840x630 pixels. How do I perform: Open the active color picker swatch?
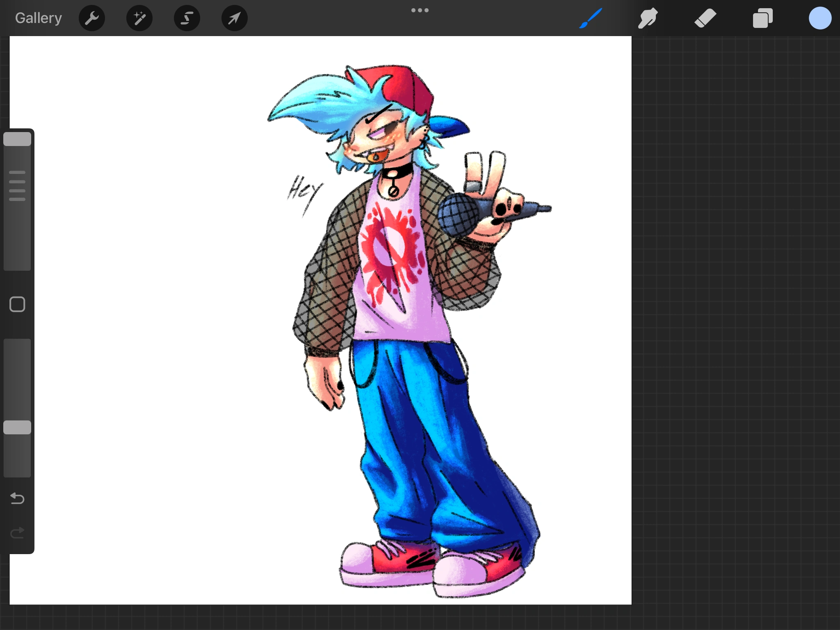[x=820, y=18]
